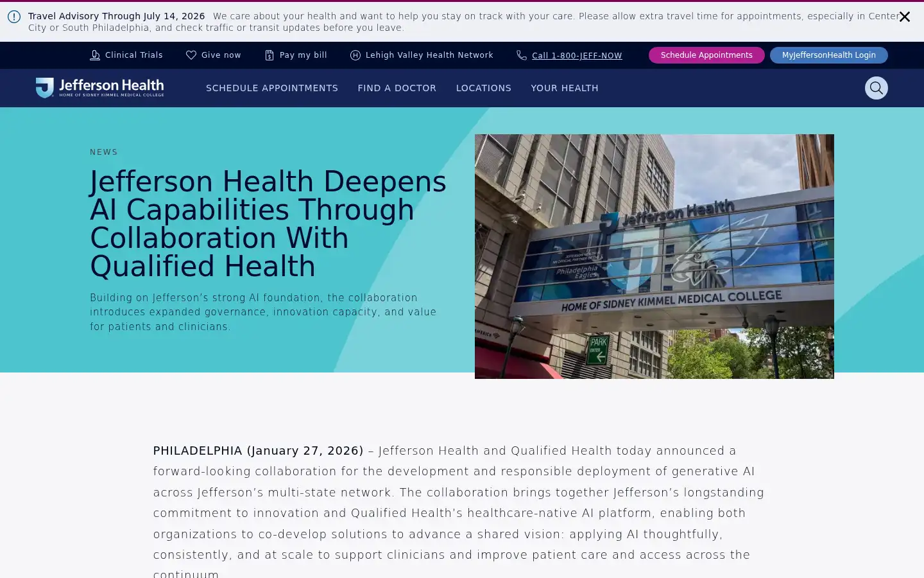Click the phone icon beside the call number

click(x=522, y=55)
